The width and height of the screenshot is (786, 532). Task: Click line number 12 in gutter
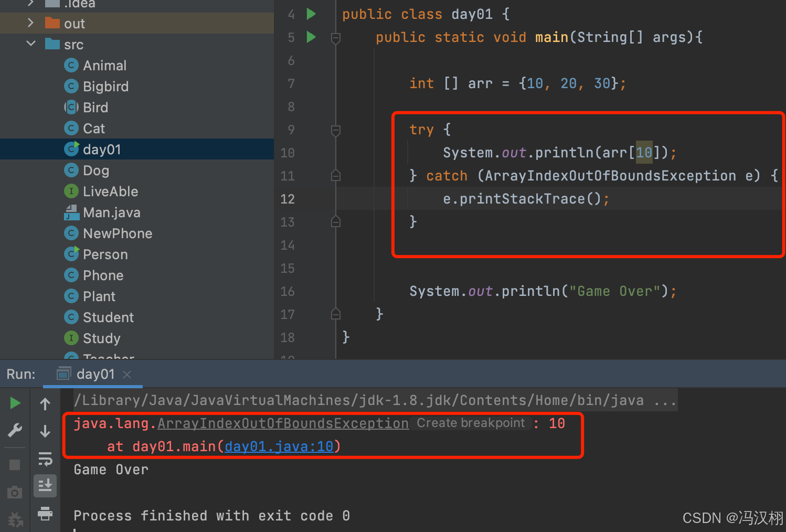click(288, 199)
